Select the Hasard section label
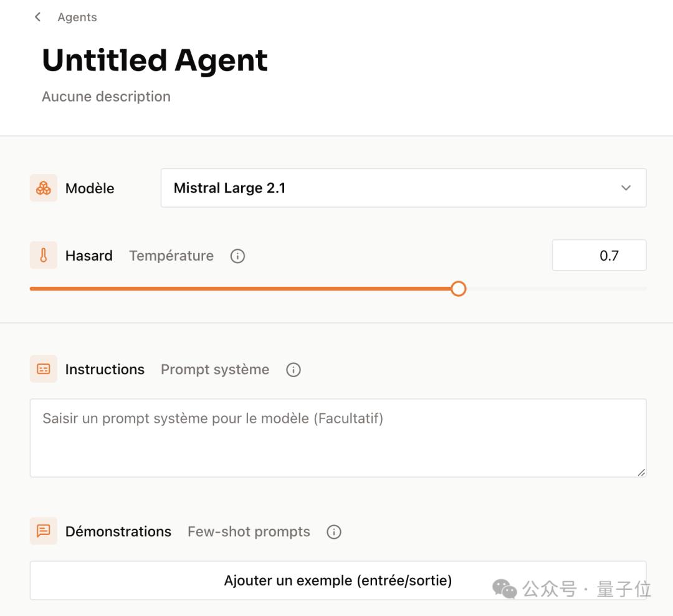673x616 pixels. [88, 255]
